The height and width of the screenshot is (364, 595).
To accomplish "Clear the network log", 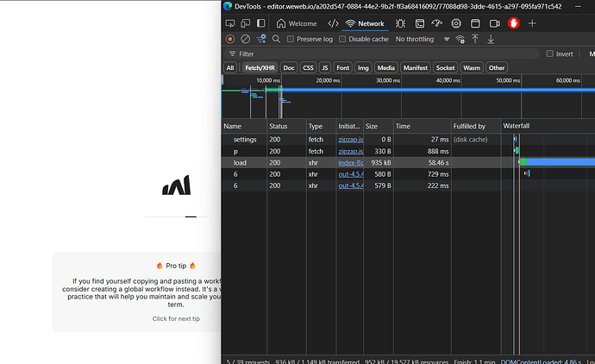I will 246,39.
